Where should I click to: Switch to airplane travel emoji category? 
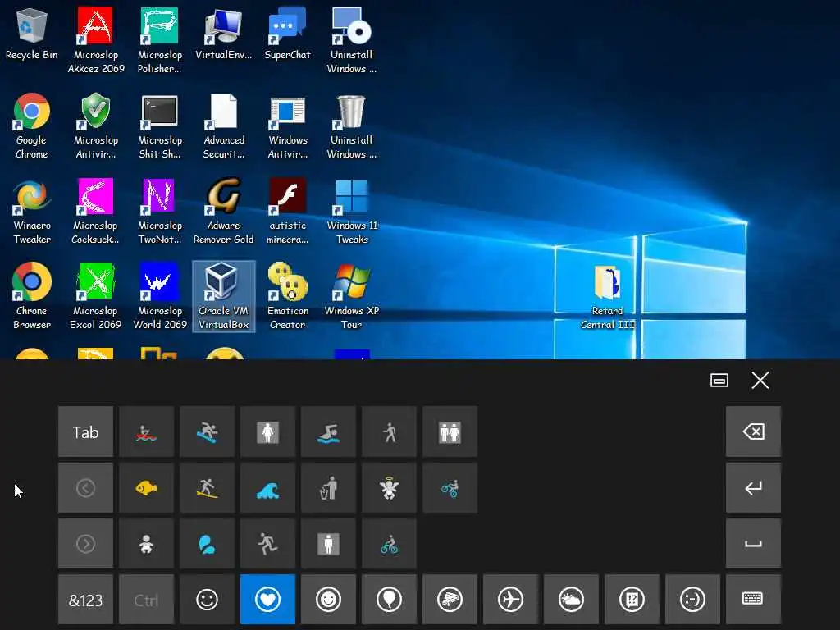click(510, 600)
